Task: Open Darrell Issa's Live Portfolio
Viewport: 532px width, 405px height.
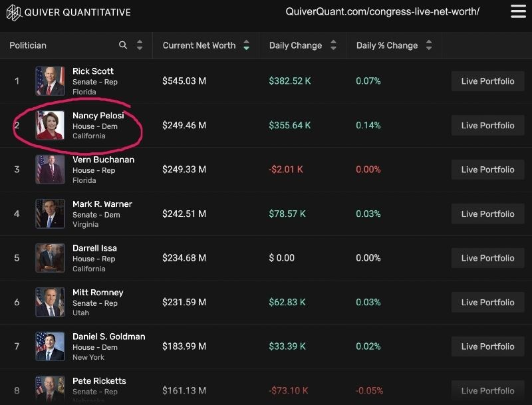Action: tap(487, 258)
